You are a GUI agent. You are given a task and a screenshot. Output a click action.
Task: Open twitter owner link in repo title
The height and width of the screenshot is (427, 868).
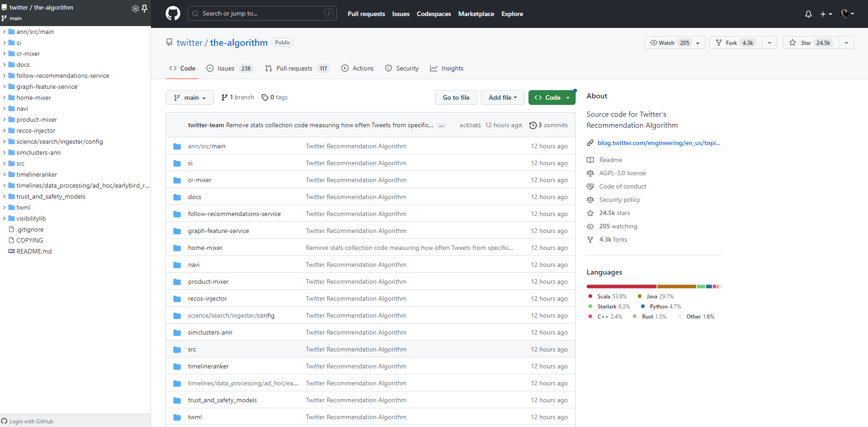tap(189, 43)
